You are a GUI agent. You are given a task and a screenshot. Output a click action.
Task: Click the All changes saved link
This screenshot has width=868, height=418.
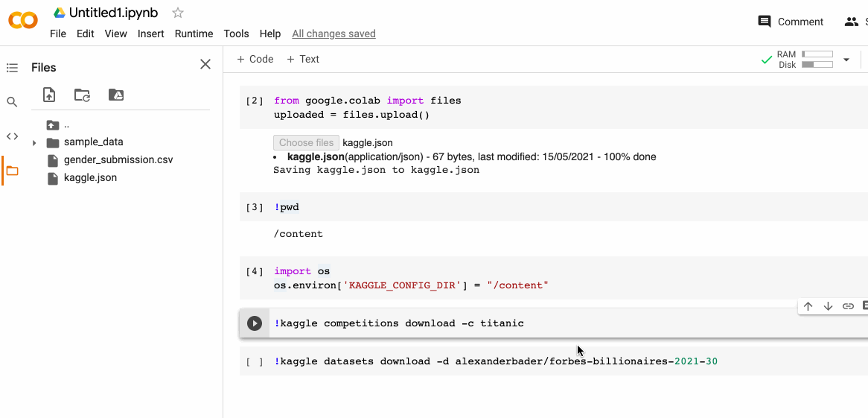pos(334,34)
